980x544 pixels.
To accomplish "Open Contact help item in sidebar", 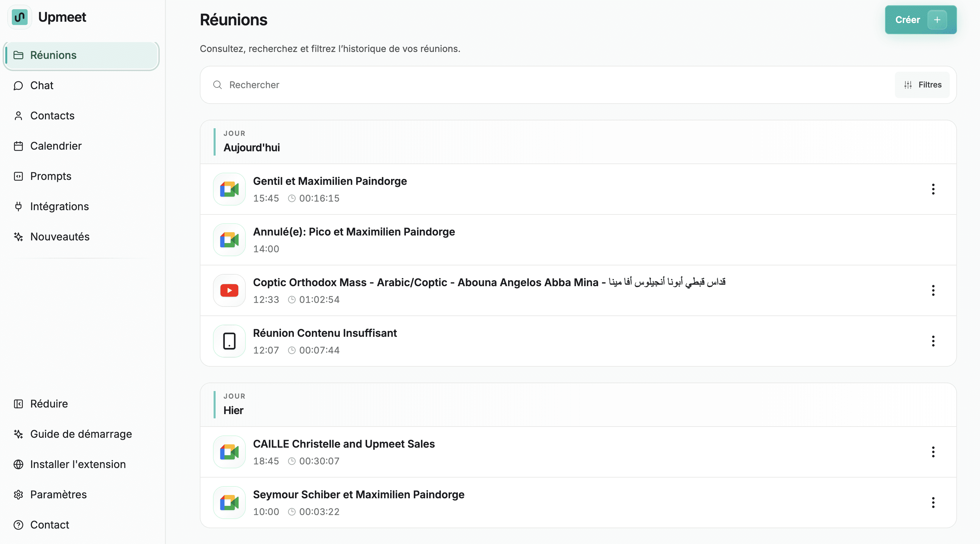I will coord(49,525).
